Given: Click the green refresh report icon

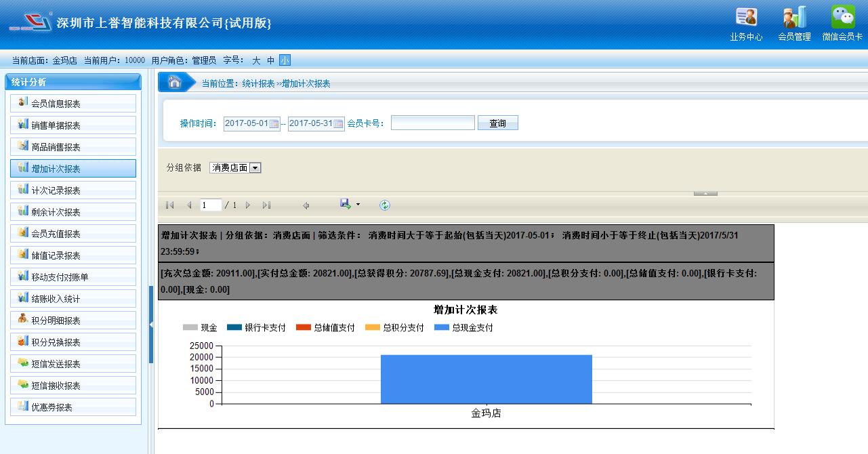Looking at the screenshot, I should [x=385, y=205].
